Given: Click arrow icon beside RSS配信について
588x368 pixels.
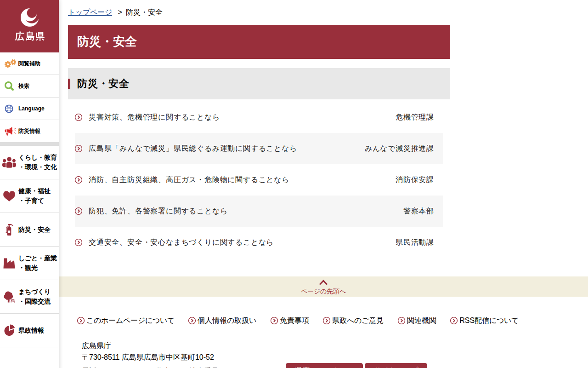Looking at the screenshot, I should pos(454,321).
